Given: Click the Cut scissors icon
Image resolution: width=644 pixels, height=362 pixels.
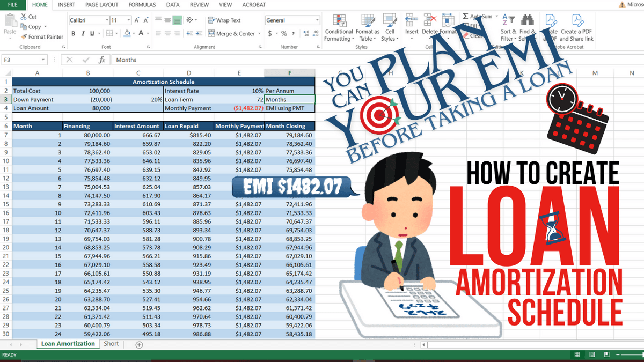Looking at the screenshot, I should pyautogui.click(x=24, y=17).
